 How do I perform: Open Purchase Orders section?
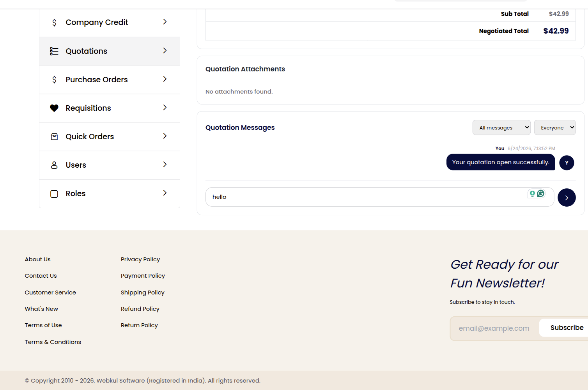110,80
